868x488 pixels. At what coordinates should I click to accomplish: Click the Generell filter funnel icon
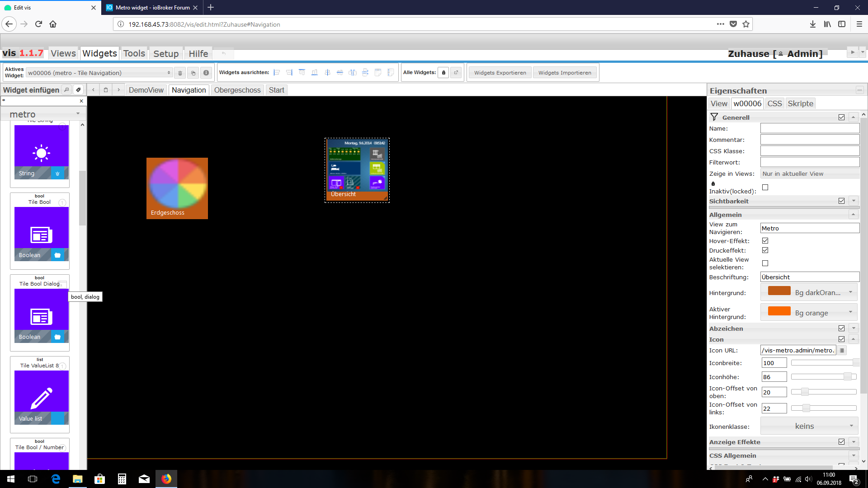click(x=714, y=117)
